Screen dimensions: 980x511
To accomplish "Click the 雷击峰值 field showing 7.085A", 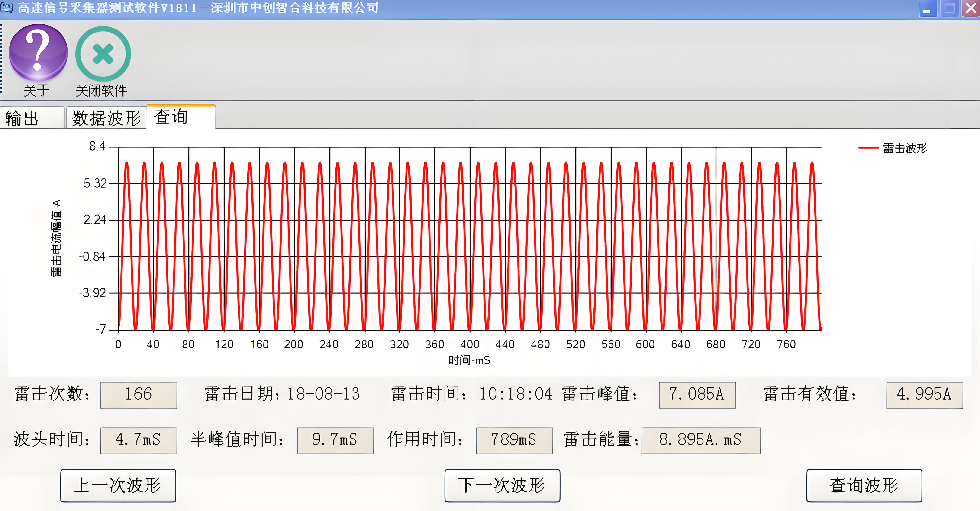I will tap(697, 395).
